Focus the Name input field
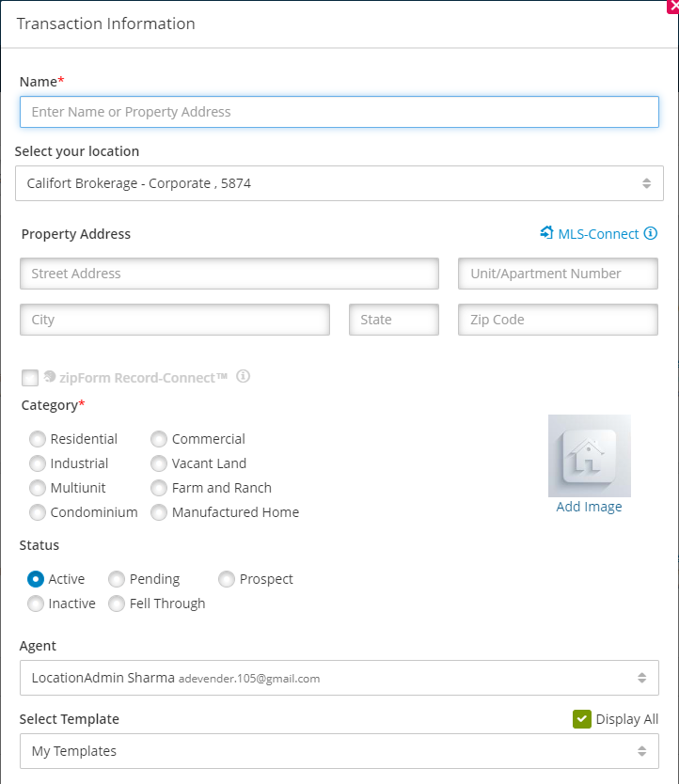This screenshot has width=679, height=784. (x=339, y=111)
